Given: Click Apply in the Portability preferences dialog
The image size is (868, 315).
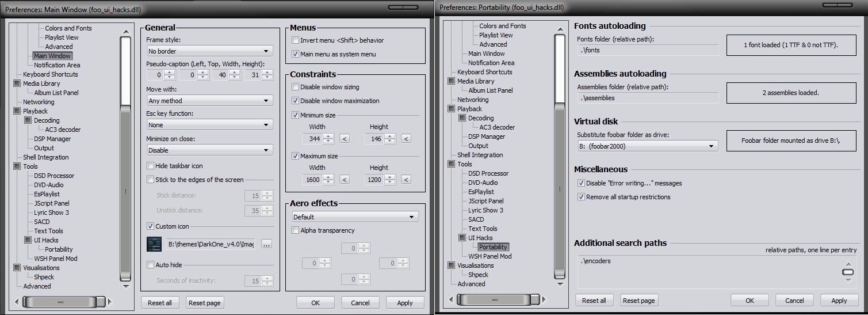Looking at the screenshot, I should 839,301.
